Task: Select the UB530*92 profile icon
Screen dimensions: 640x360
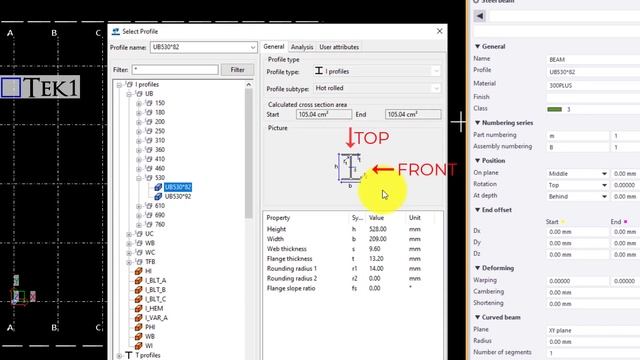Action: click(x=158, y=196)
